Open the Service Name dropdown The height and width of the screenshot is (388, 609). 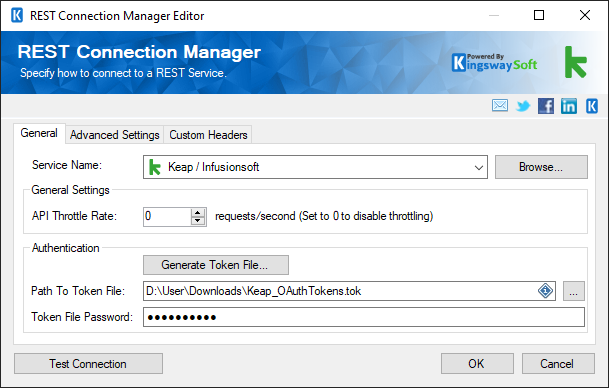(x=478, y=167)
